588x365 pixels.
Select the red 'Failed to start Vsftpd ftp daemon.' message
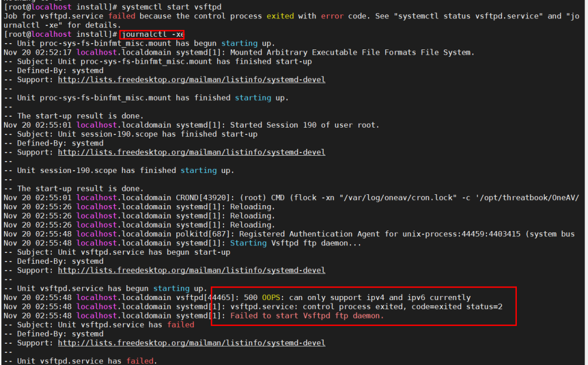[307, 316]
